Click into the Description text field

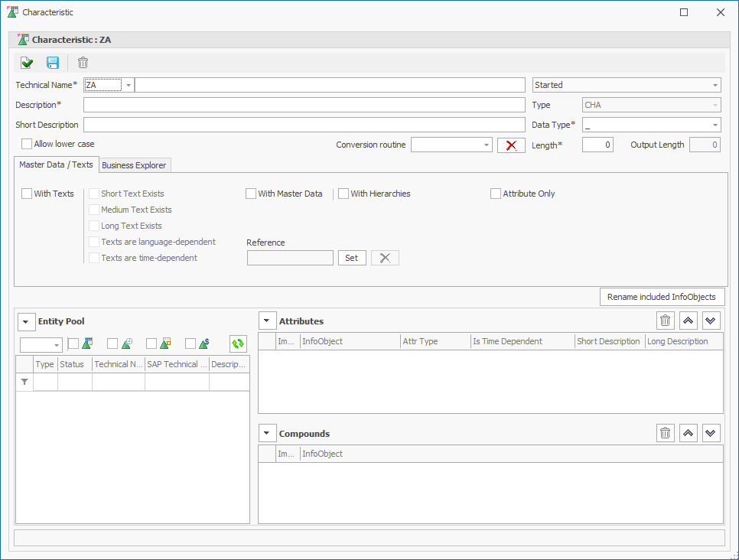click(x=304, y=105)
